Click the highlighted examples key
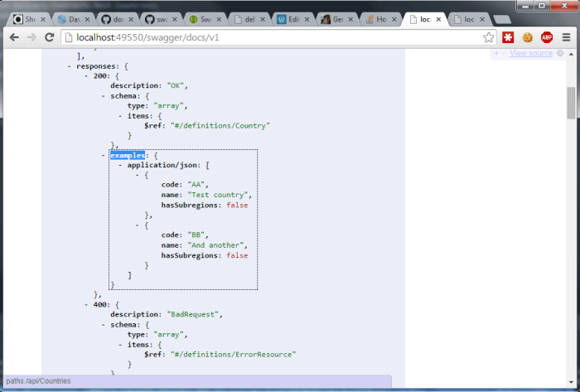This screenshot has height=392, width=580. (x=128, y=155)
